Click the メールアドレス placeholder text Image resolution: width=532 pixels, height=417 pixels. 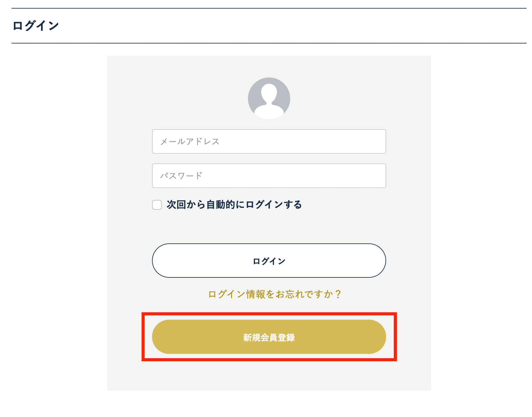tap(190, 141)
